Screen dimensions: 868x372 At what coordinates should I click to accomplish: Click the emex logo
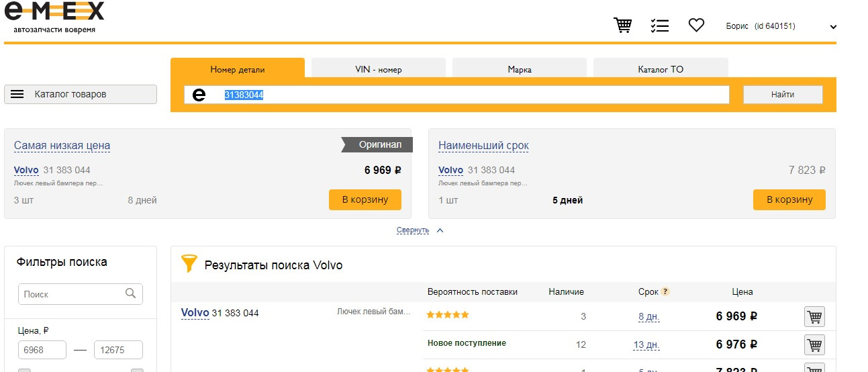(x=54, y=17)
